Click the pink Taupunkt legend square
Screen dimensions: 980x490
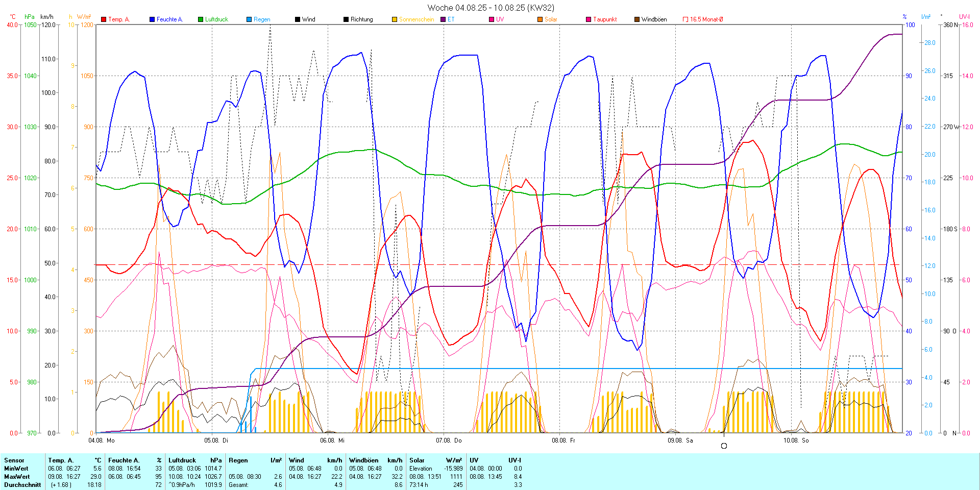click(x=589, y=19)
